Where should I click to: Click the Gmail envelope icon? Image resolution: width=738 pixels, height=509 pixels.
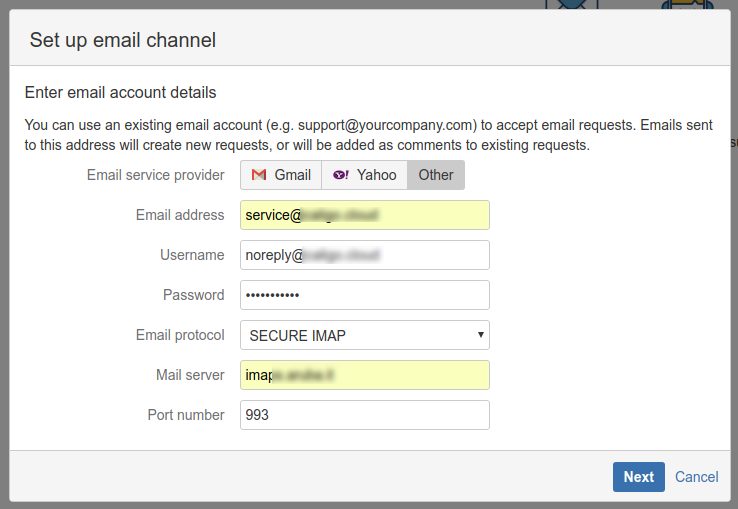coord(259,175)
